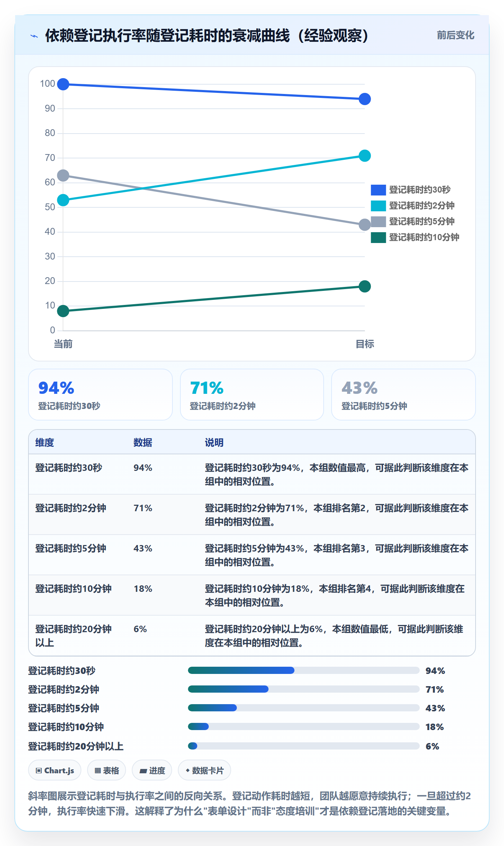Click the dark green data point at 当前 (8)
Image resolution: width=504 pixels, height=846 pixels.
click(63, 311)
